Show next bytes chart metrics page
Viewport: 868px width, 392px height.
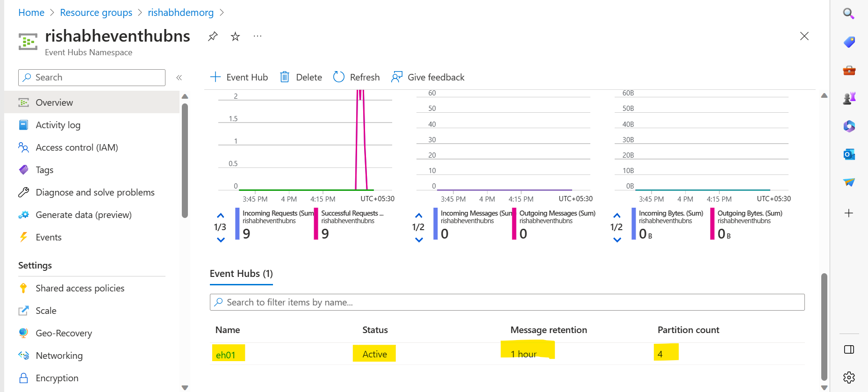click(617, 240)
